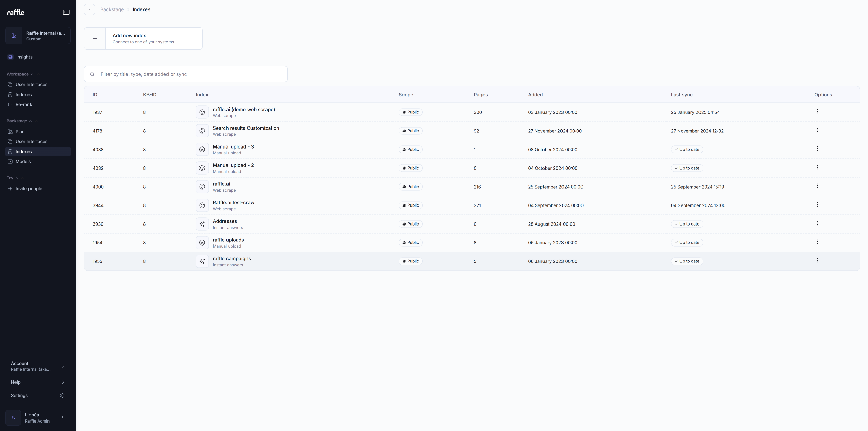Click instant answers icon of raffle campaigns
The image size is (868, 431).
(x=202, y=261)
